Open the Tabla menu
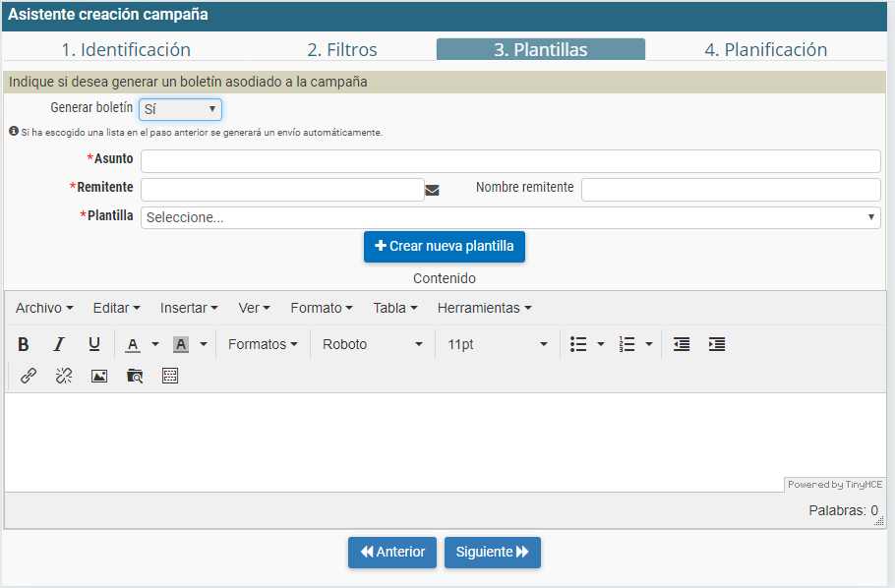Screen dimensions: 895x588 tap(395, 309)
